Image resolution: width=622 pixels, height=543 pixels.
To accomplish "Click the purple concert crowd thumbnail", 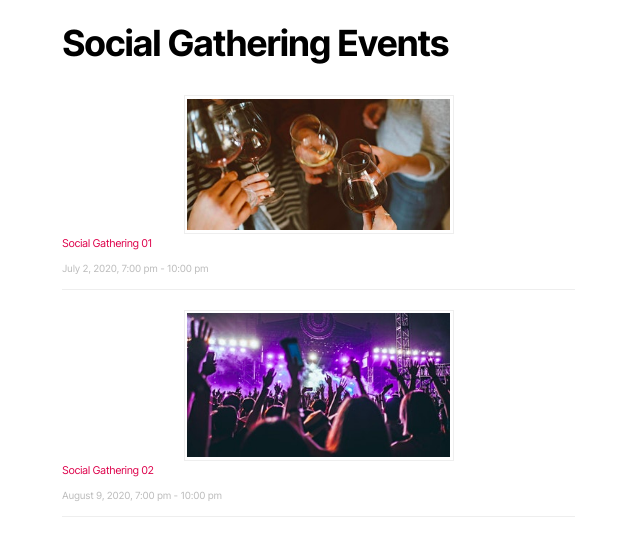I will pos(319,385).
